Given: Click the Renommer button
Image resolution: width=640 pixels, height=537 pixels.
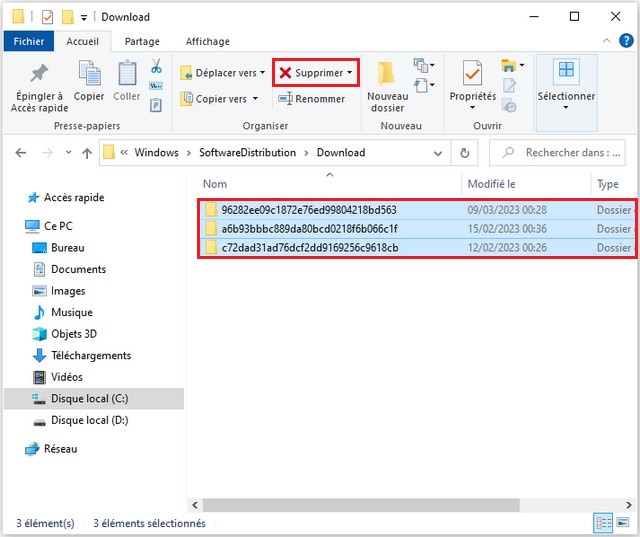Looking at the screenshot, I should [x=311, y=99].
